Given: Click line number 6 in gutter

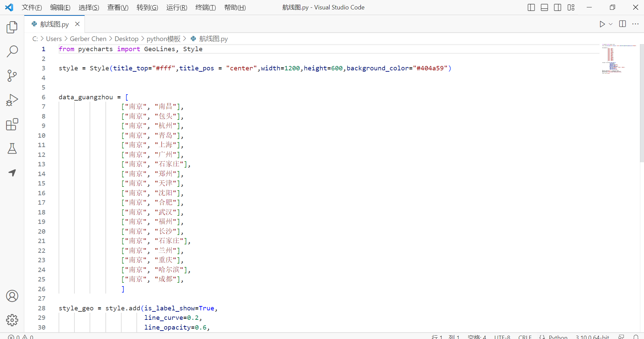Looking at the screenshot, I should click(x=43, y=97).
